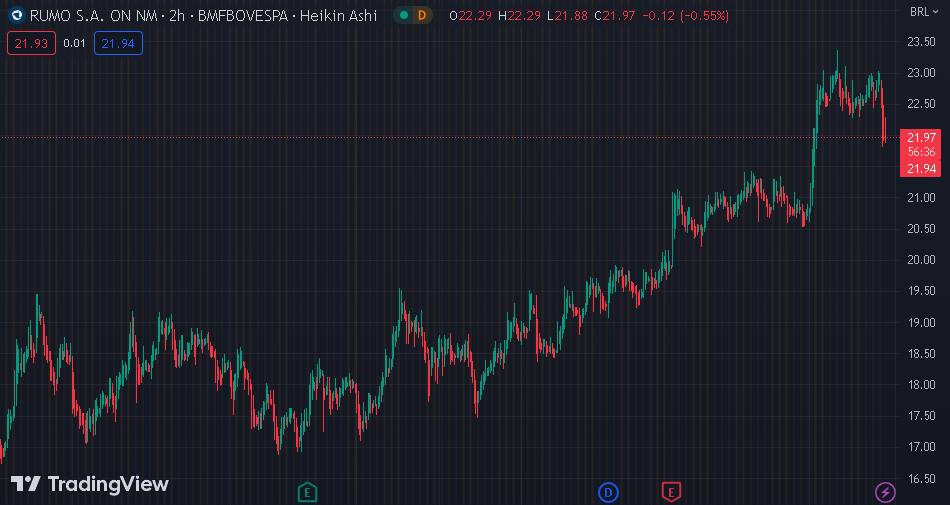This screenshot has width=950, height=505.
Task: Click the BMFBOVESPA exchange label
Action: [238, 16]
